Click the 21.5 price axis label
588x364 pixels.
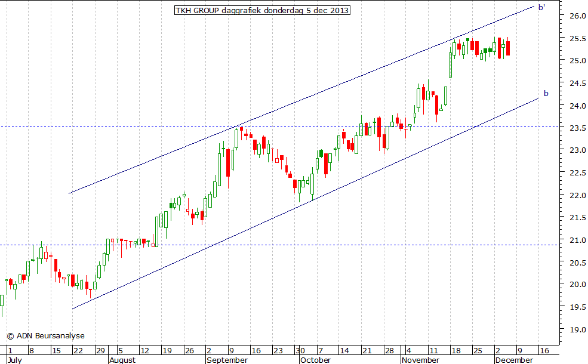click(x=577, y=217)
